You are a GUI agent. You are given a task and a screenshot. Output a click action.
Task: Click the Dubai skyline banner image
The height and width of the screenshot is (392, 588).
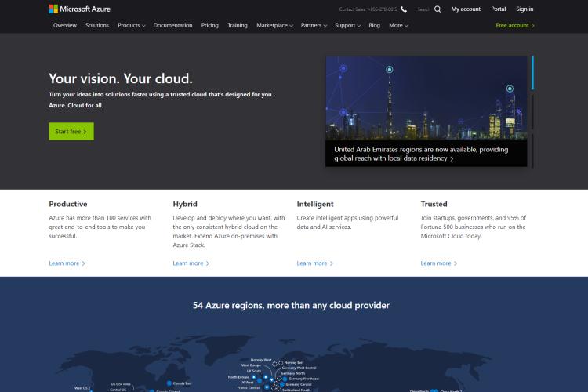point(426,98)
